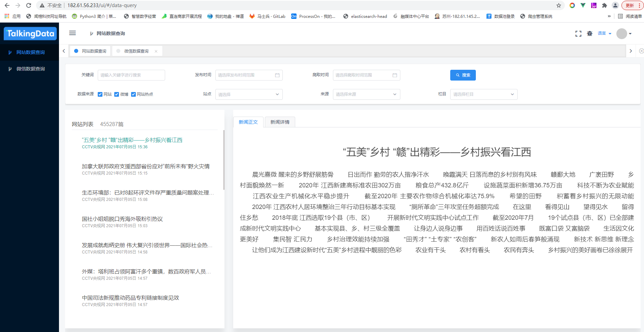Screen dimensions: 644x332
Task: Open the apps shortcut in bookmarks bar
Action: point(12,16)
